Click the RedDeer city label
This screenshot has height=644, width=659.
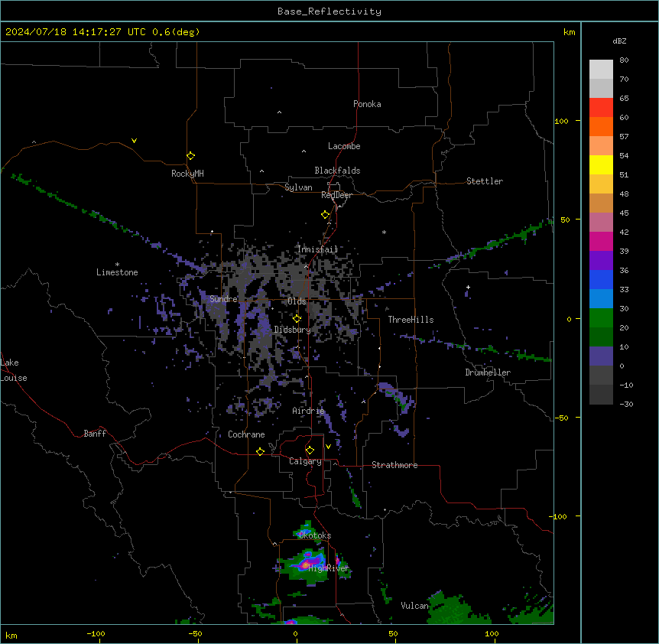[337, 195]
